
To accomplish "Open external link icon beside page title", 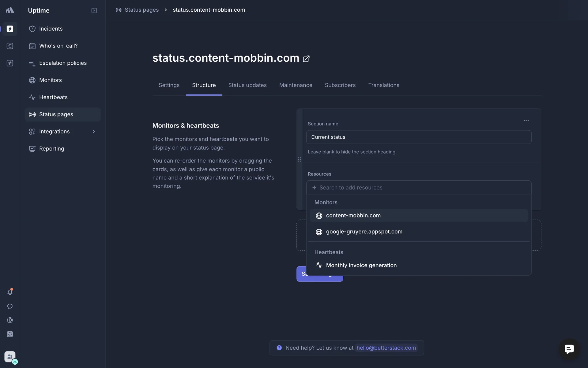I will tap(306, 59).
